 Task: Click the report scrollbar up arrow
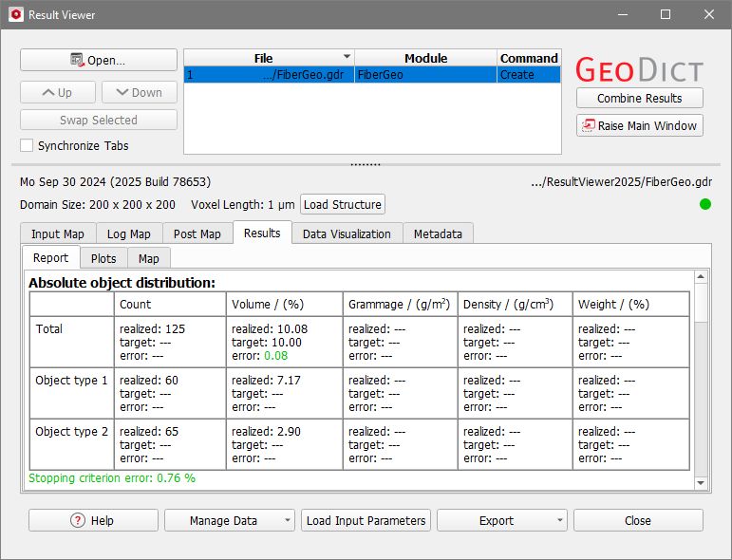pos(701,277)
